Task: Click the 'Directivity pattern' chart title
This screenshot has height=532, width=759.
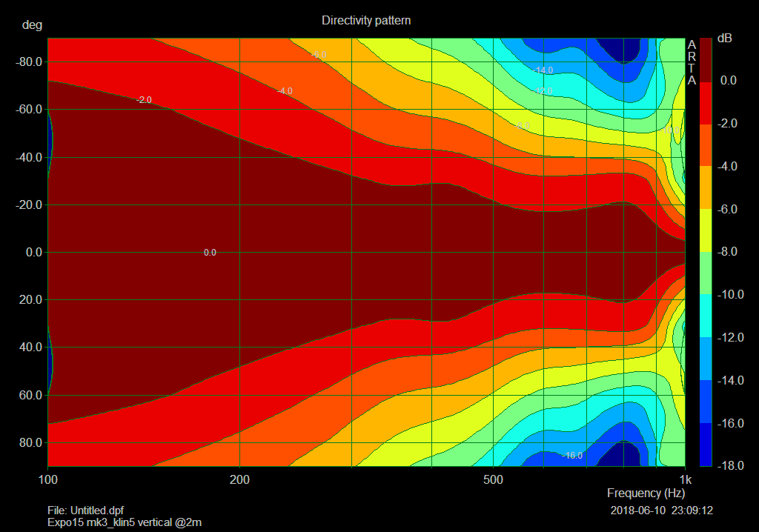Action: [366, 21]
